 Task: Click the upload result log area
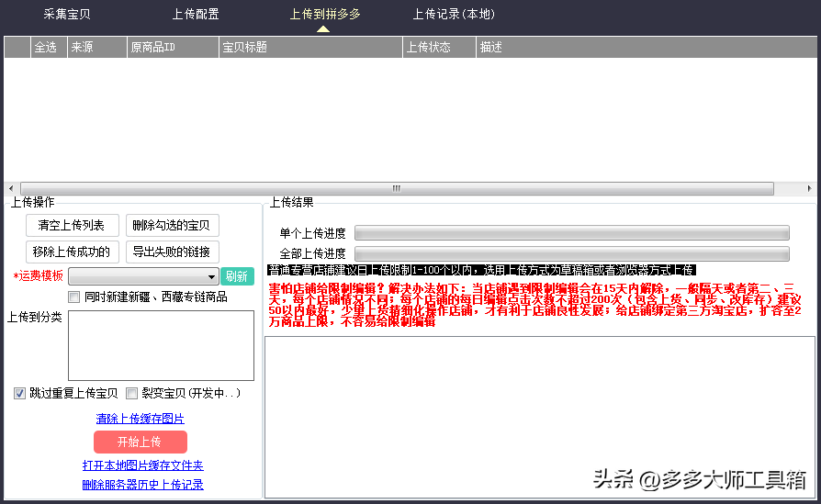(540, 417)
